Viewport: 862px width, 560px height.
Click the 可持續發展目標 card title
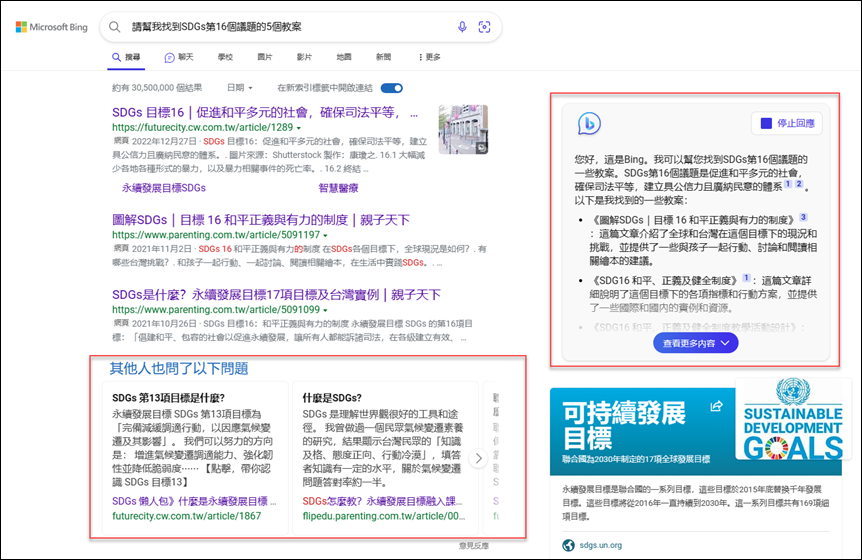coord(623,425)
